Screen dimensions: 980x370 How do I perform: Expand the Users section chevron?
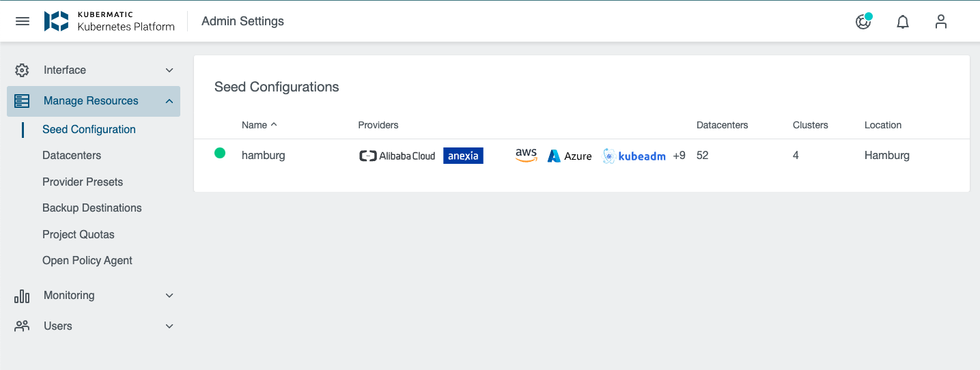(x=169, y=326)
